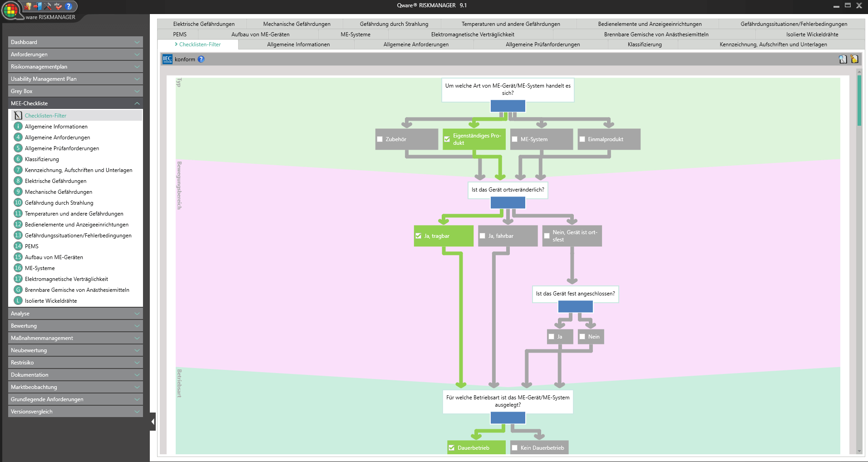Click the number 8 badge for Elektrische Gefährdungen
The height and width of the screenshot is (462, 868).
tap(18, 181)
